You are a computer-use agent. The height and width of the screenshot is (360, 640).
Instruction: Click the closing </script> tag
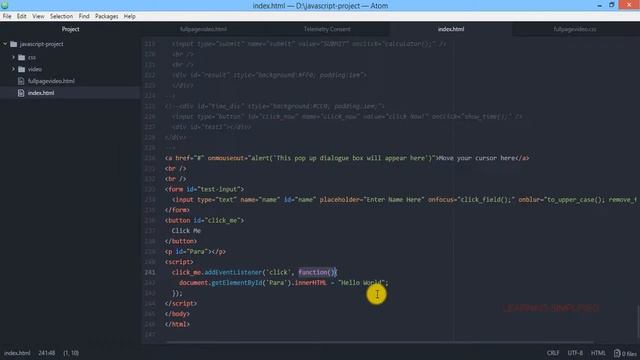click(x=181, y=303)
